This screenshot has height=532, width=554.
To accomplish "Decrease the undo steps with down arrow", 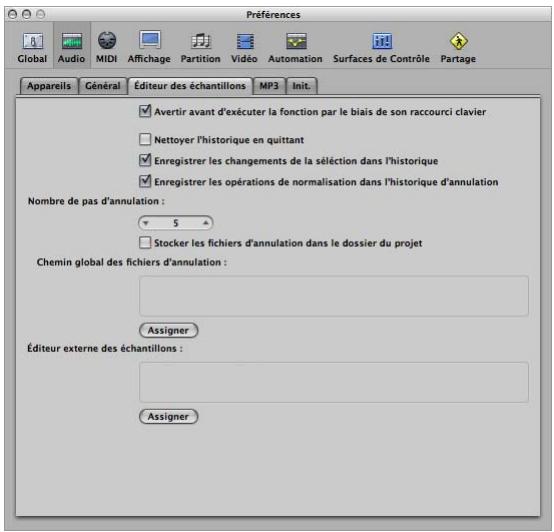I will click(x=146, y=223).
